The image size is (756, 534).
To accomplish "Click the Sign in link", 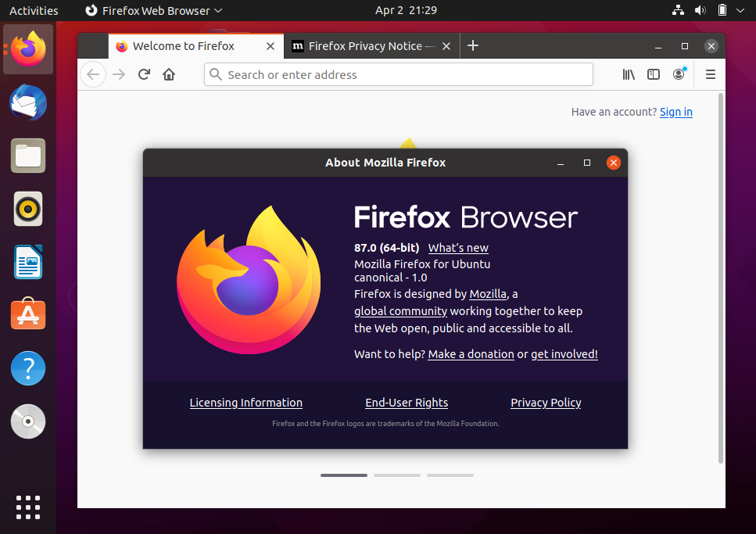I will pyautogui.click(x=675, y=112).
